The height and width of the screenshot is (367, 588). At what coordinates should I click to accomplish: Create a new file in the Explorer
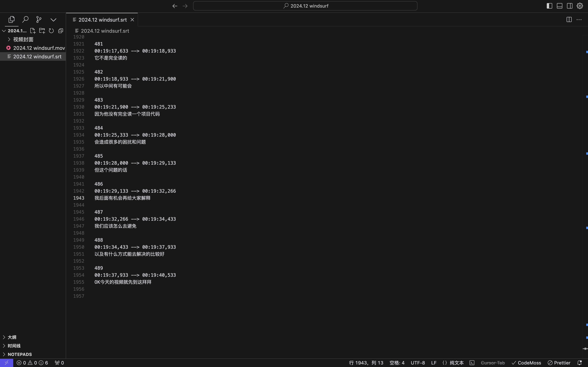[x=33, y=31]
